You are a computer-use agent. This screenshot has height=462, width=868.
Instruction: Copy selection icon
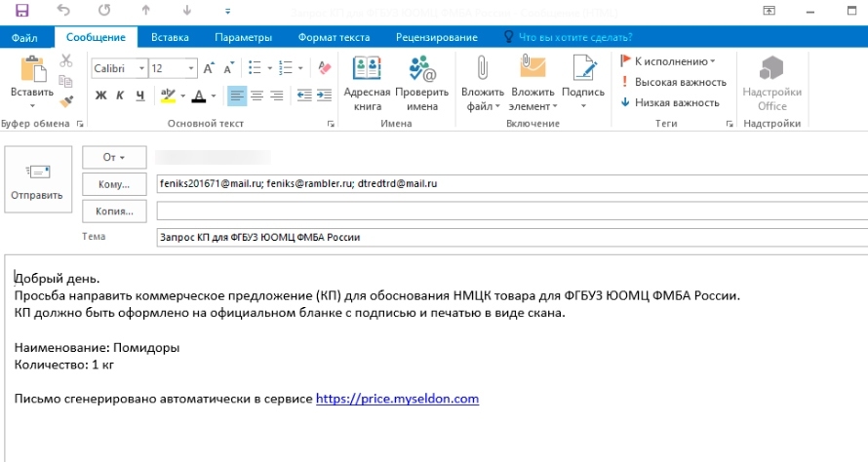tap(66, 81)
